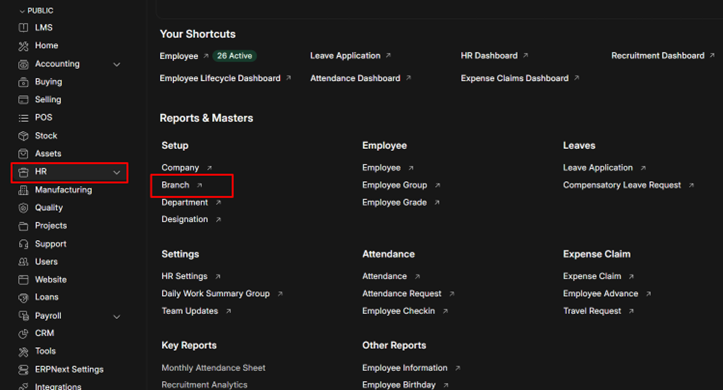Expand the HR sidebar chevron

117,172
